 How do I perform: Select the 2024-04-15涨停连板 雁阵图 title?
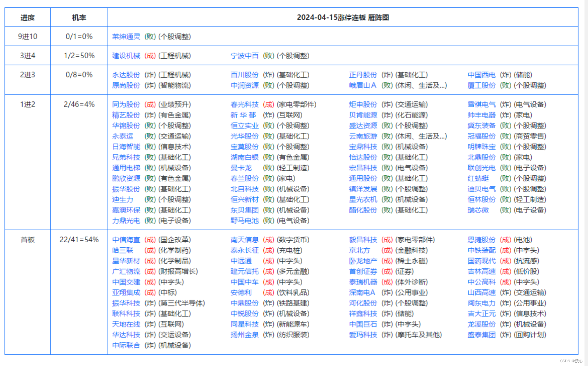(x=343, y=17)
